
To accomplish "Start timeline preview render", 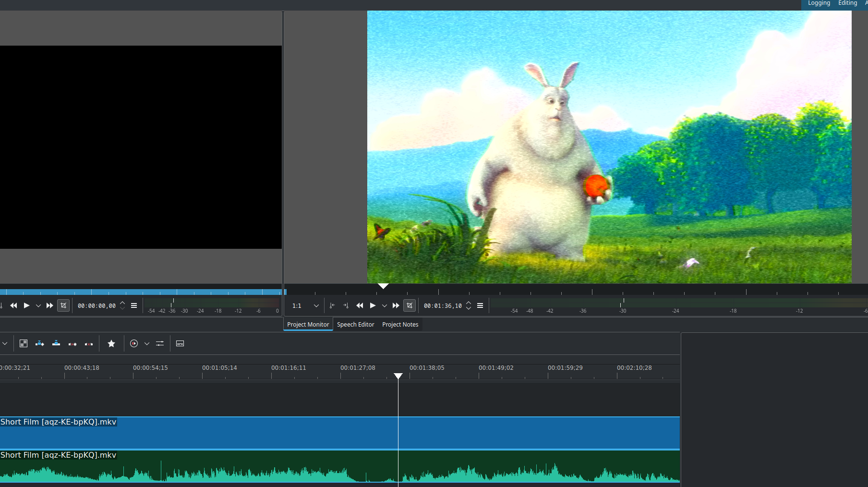I will click(134, 343).
